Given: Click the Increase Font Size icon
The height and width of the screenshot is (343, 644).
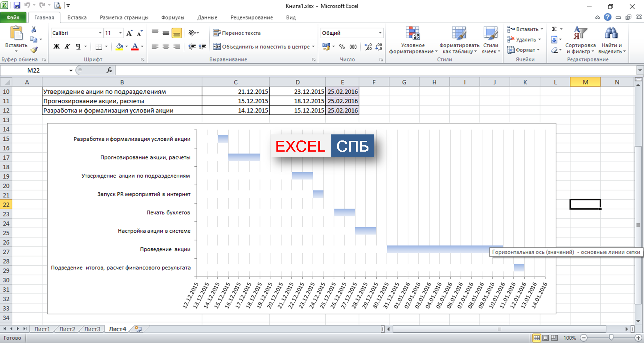Looking at the screenshot, I should point(129,33).
